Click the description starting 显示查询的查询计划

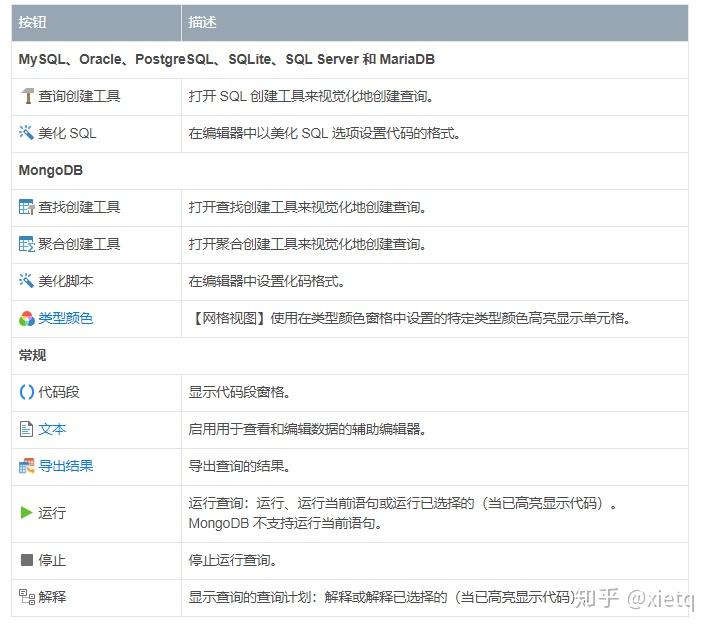(x=384, y=597)
